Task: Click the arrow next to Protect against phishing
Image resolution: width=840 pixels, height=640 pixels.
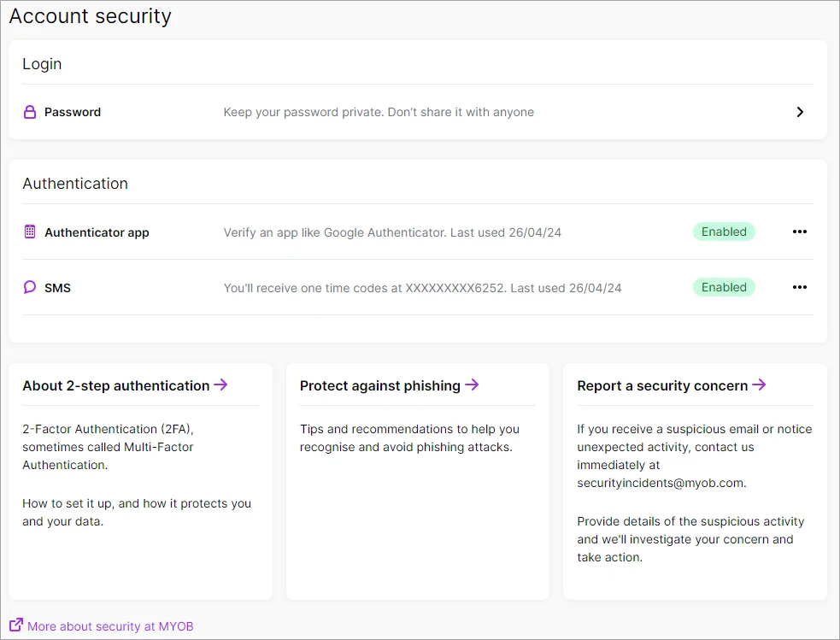Action: (x=472, y=385)
